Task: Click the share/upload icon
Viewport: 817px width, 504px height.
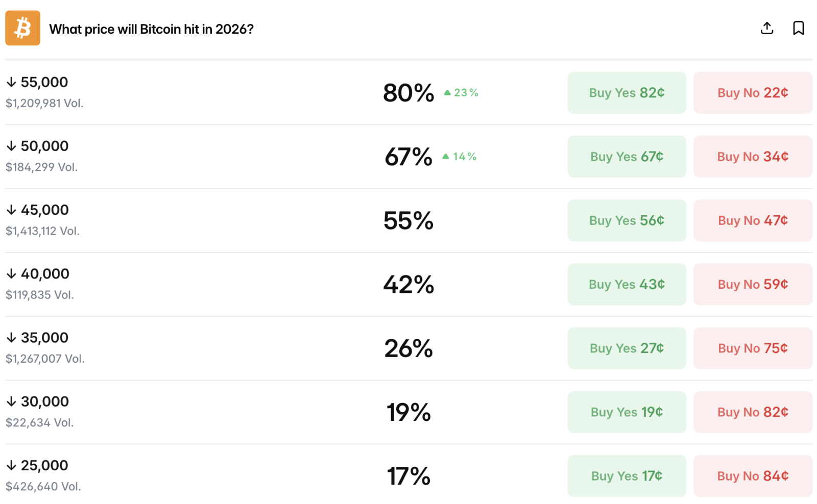Action: [766, 28]
